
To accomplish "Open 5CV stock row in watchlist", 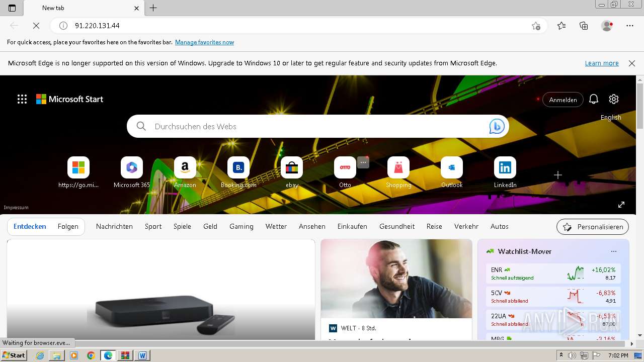I will tap(553, 297).
